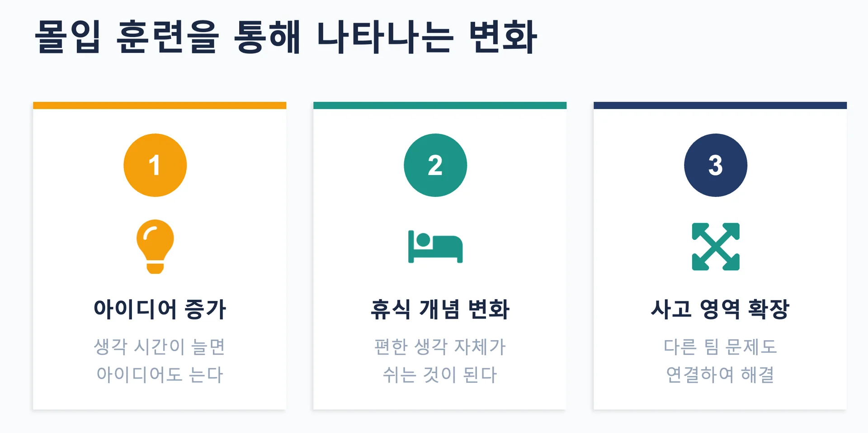Click the teal bed icon
Screen dimensions: 868x433
(435, 247)
